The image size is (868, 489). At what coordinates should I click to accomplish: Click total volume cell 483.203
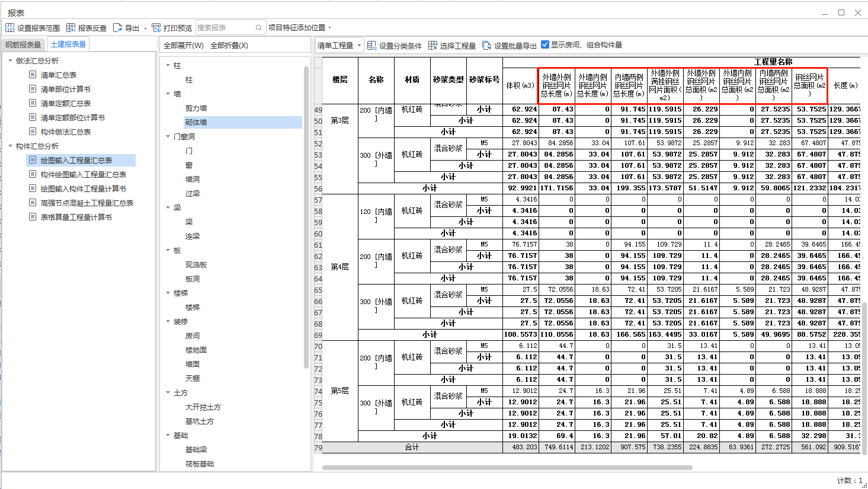pyautogui.click(x=521, y=447)
